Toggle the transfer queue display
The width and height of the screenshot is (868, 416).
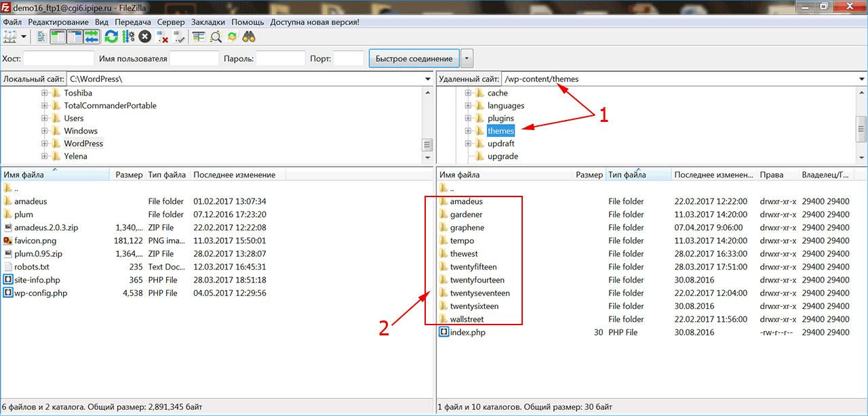tap(91, 37)
